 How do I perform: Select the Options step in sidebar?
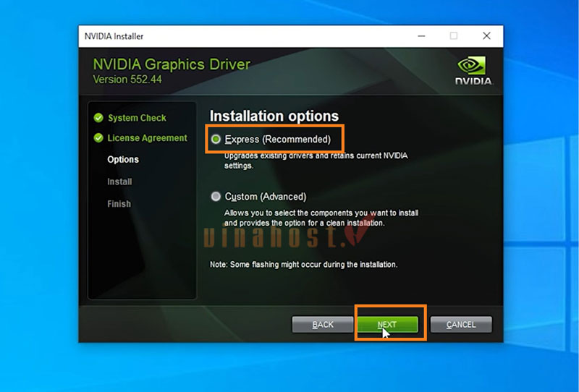click(123, 159)
